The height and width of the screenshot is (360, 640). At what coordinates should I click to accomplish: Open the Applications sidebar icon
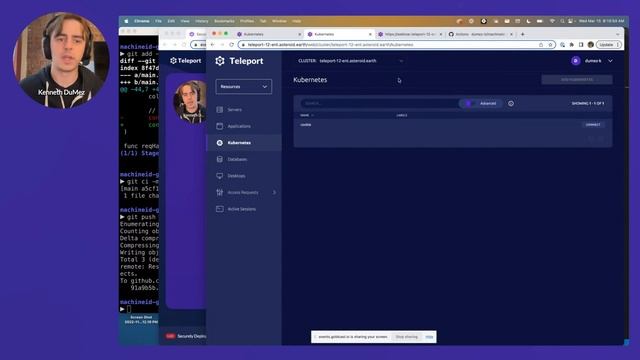(220, 126)
